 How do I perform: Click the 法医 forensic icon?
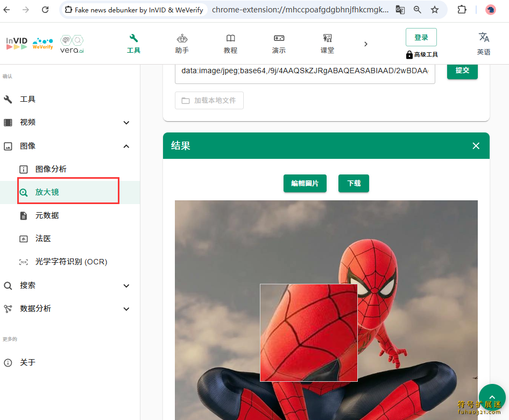[23, 239]
